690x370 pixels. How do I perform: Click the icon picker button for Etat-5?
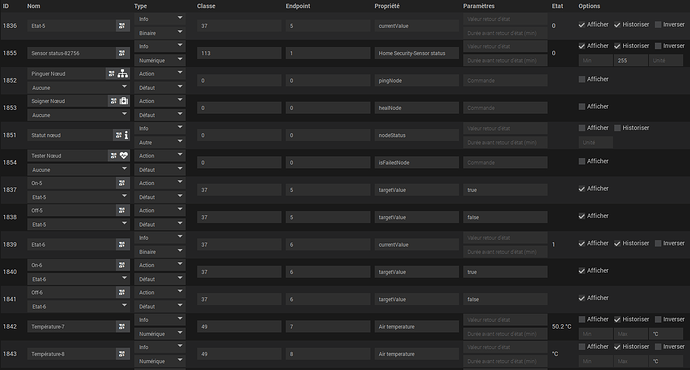122,26
